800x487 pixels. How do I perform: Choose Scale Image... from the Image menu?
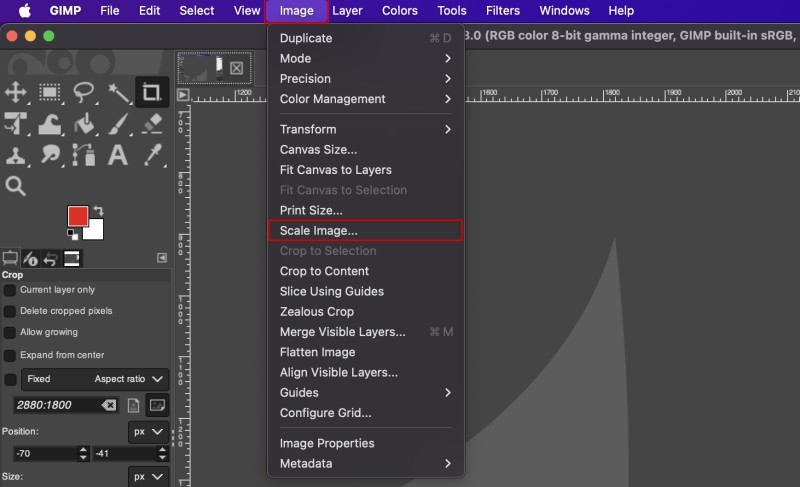[x=365, y=230]
